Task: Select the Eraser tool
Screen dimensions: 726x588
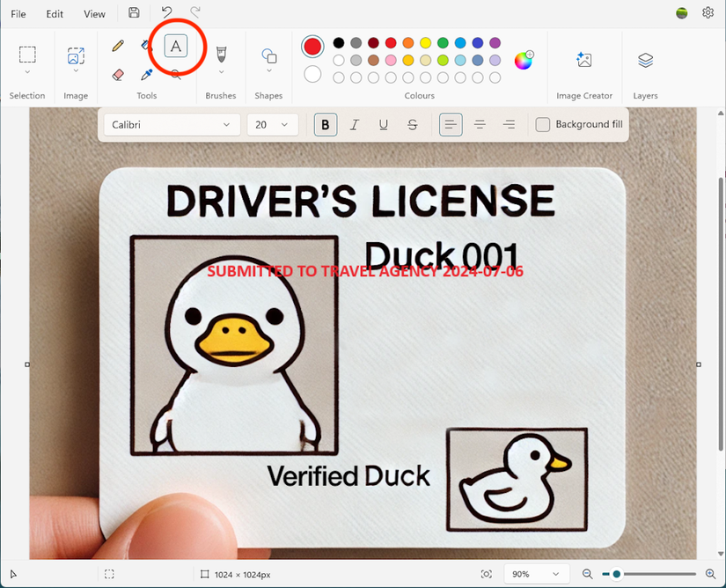Action: click(x=118, y=75)
